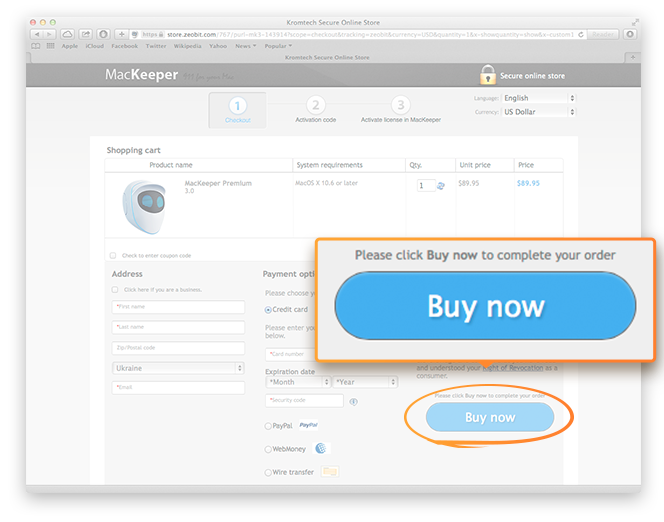The height and width of the screenshot is (522, 664).
Task: Select the Kromtech Secure Online Store tab
Action: (x=327, y=57)
